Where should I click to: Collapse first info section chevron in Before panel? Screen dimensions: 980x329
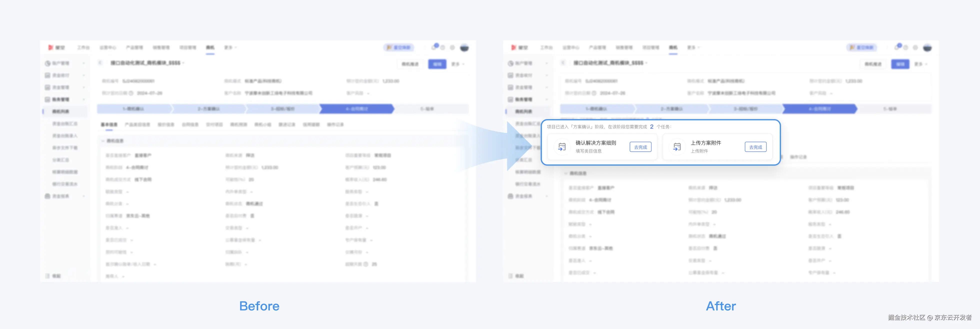coord(103,141)
